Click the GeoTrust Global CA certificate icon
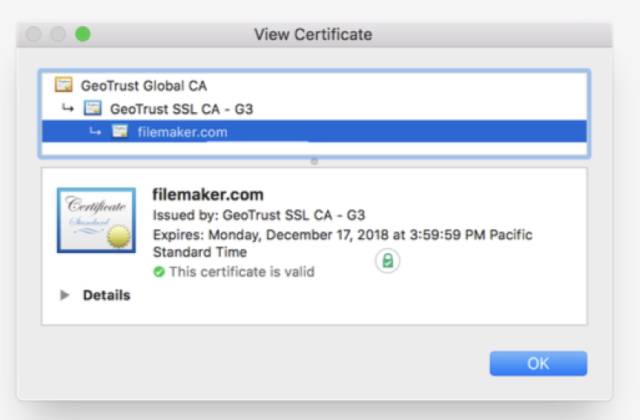640x420 pixels. 64,85
